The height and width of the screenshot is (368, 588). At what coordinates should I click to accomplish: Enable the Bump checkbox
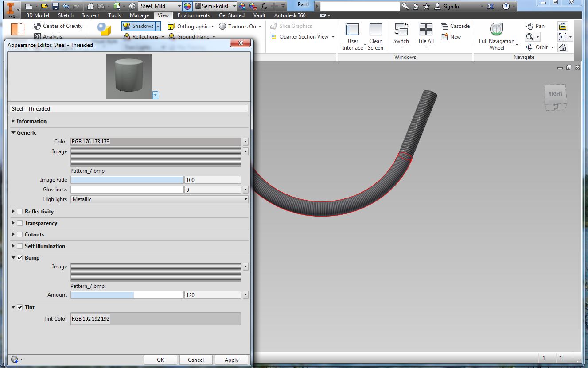[x=19, y=257]
